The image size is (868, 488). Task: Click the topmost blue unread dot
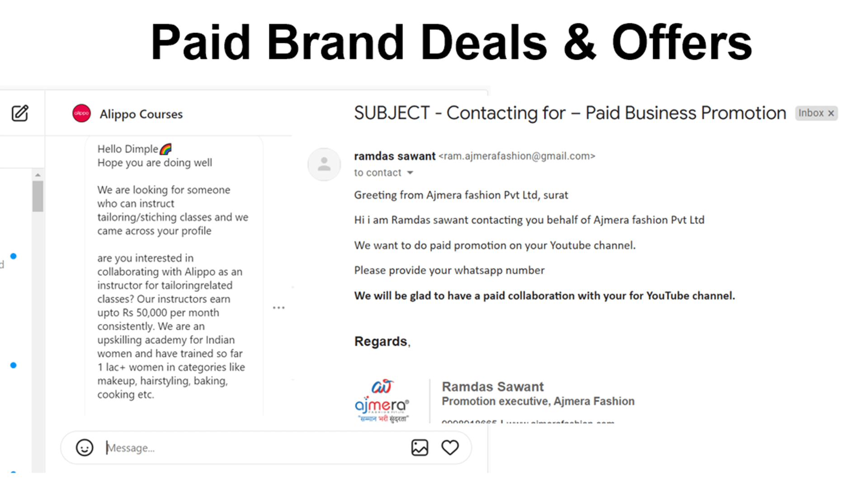(14, 256)
